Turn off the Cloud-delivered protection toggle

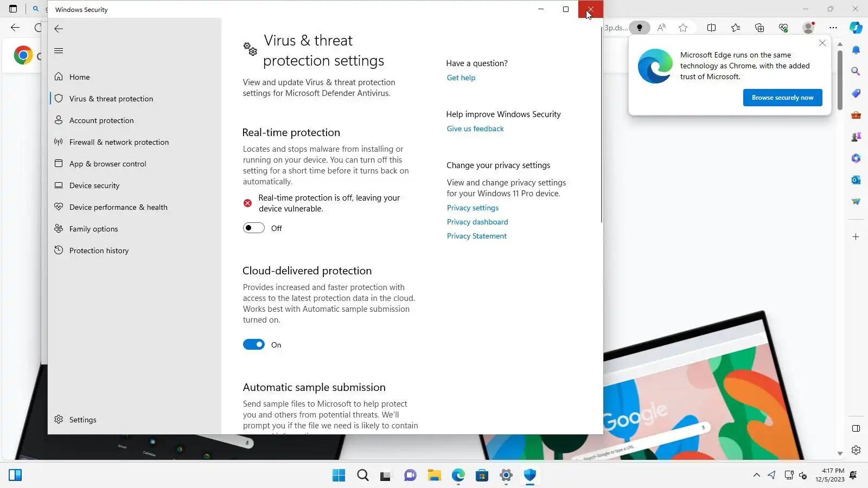pyautogui.click(x=253, y=344)
